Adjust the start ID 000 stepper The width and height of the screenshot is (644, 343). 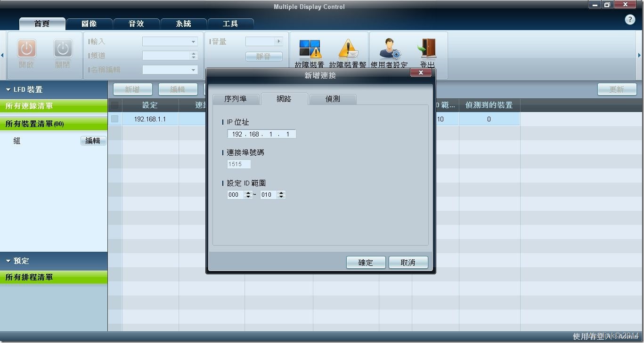tap(248, 195)
